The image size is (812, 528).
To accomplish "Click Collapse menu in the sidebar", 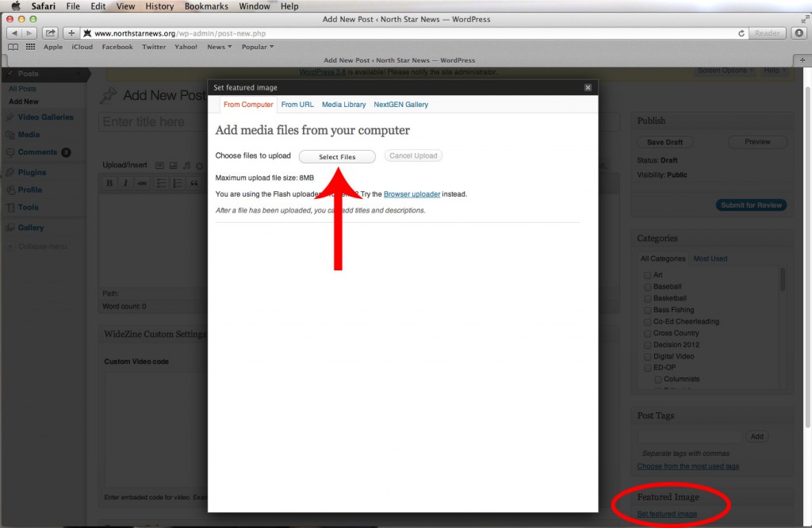I will (x=37, y=247).
